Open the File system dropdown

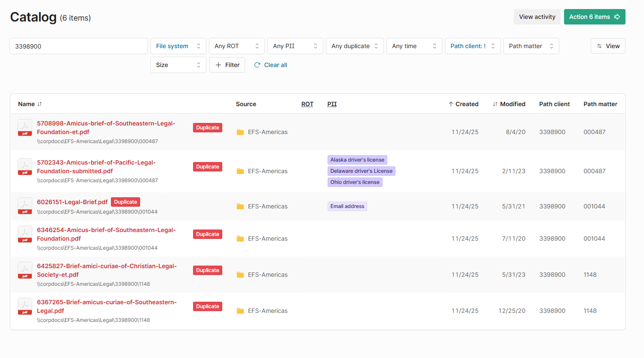[x=178, y=46]
